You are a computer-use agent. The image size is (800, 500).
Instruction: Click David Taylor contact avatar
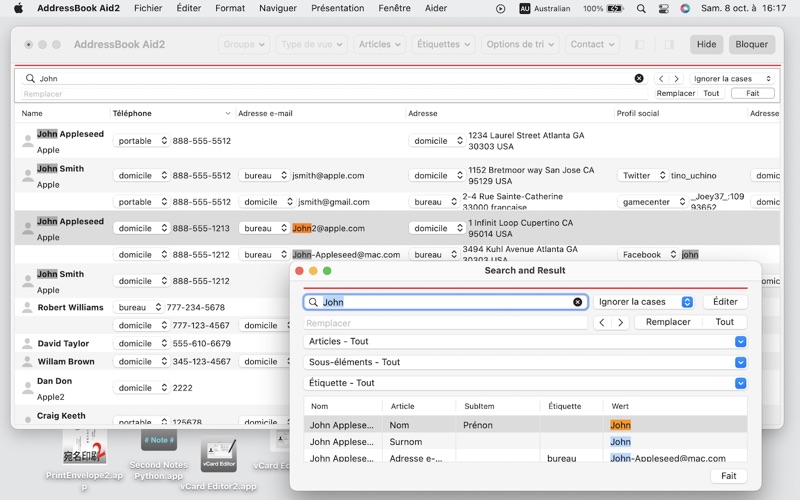pos(27,343)
